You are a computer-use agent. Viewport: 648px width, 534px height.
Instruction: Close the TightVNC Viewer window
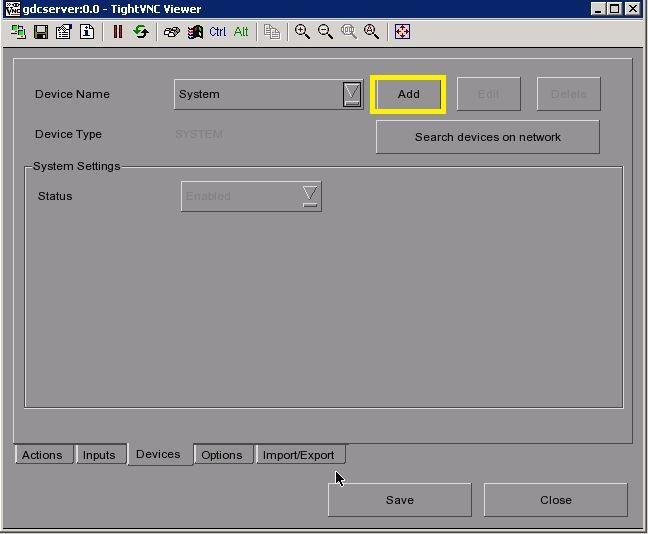click(632, 8)
